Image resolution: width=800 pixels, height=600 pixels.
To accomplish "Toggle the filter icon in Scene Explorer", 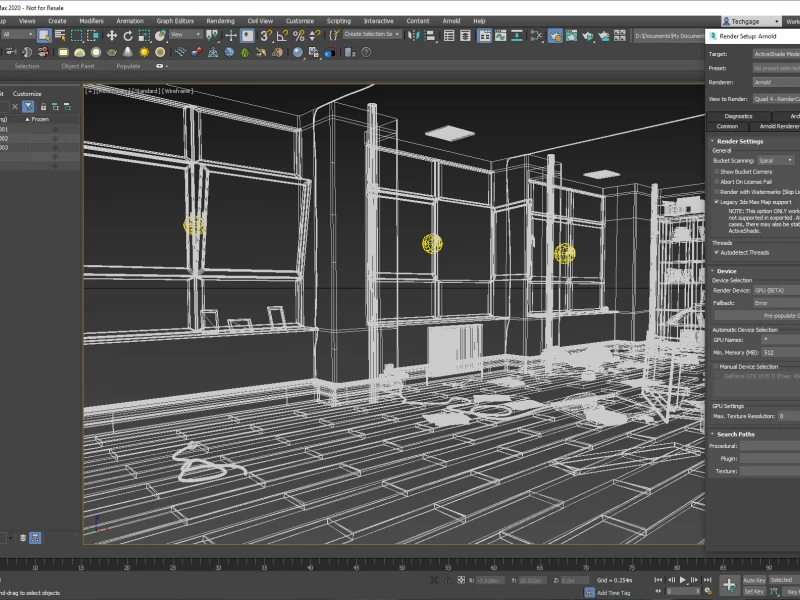I will click(x=29, y=107).
